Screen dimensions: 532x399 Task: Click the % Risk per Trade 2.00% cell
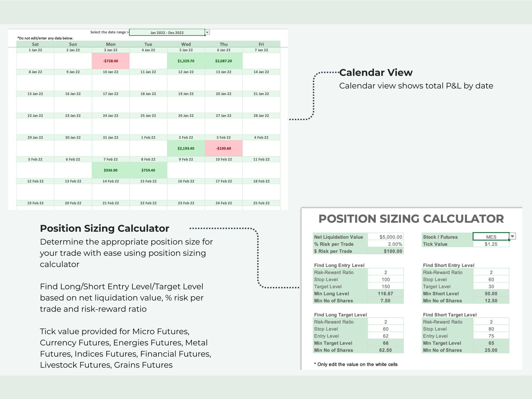[385, 244]
